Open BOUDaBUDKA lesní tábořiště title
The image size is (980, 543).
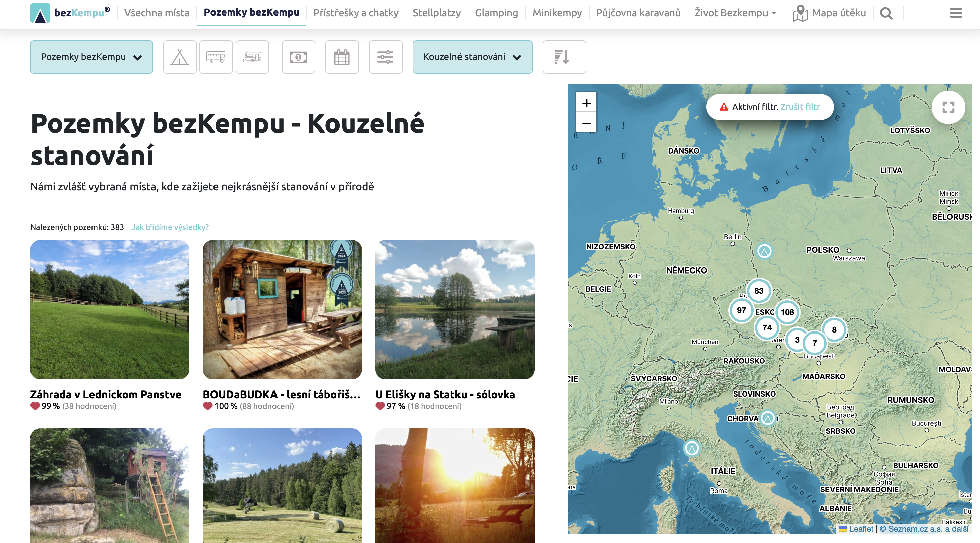(282, 394)
